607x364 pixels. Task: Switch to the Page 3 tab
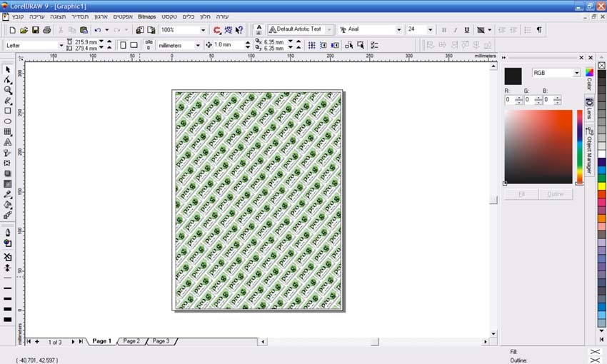pos(161,341)
